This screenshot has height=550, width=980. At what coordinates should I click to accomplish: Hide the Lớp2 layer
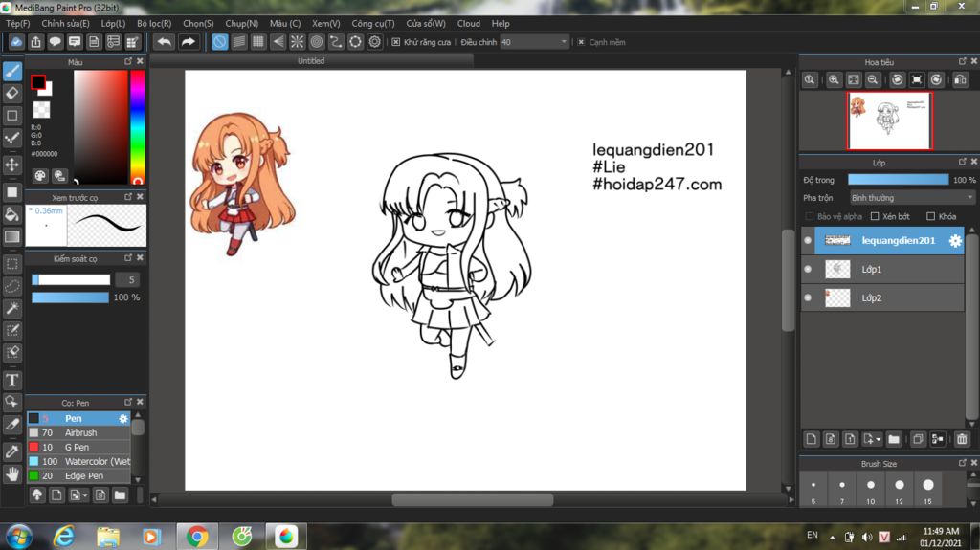click(808, 298)
